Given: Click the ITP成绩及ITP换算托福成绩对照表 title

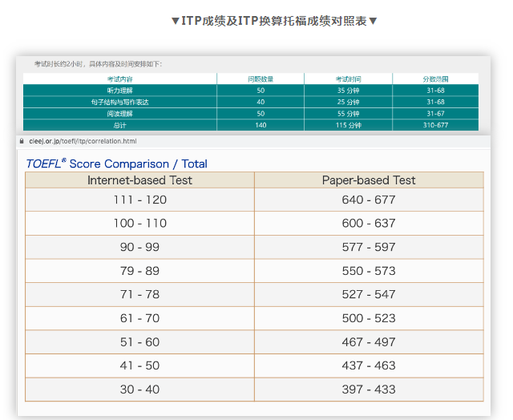Looking at the screenshot, I should pos(274,21).
